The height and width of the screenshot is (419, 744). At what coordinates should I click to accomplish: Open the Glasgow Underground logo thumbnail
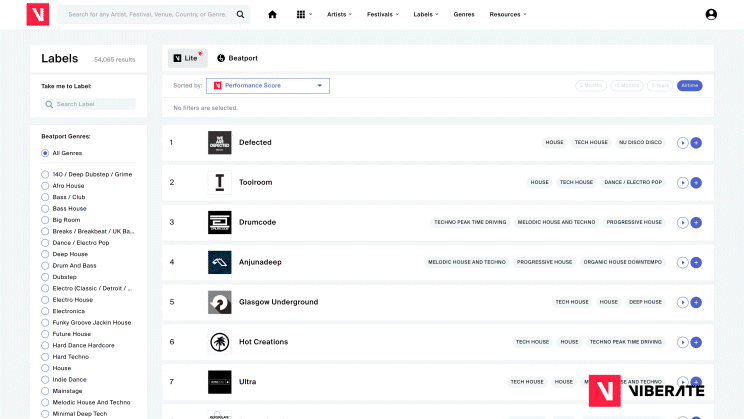[x=220, y=302]
